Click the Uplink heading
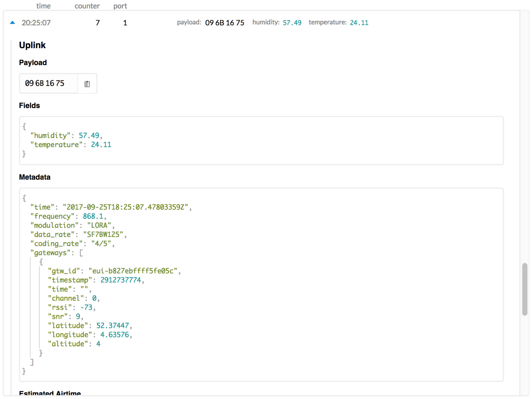Screen dimensions: 532x399 pyautogui.click(x=32, y=45)
